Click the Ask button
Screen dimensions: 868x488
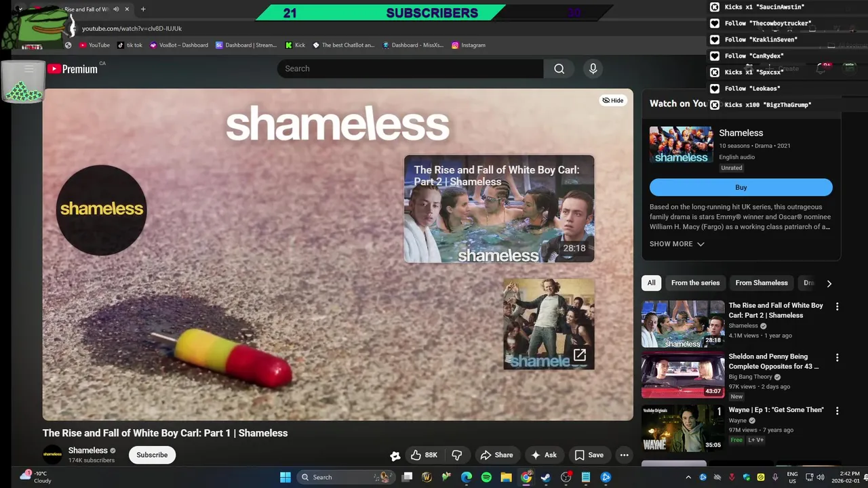pos(544,455)
